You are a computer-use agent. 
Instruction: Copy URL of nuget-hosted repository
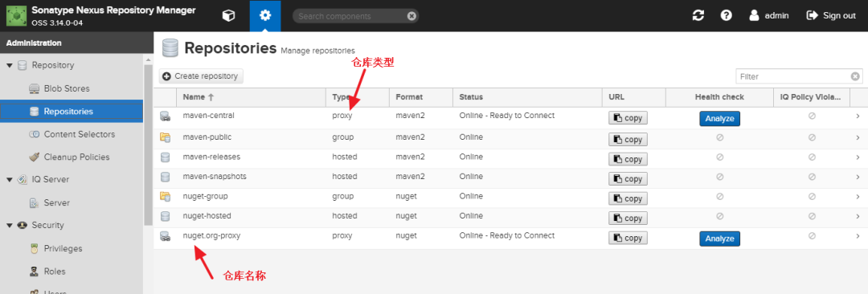(628, 218)
